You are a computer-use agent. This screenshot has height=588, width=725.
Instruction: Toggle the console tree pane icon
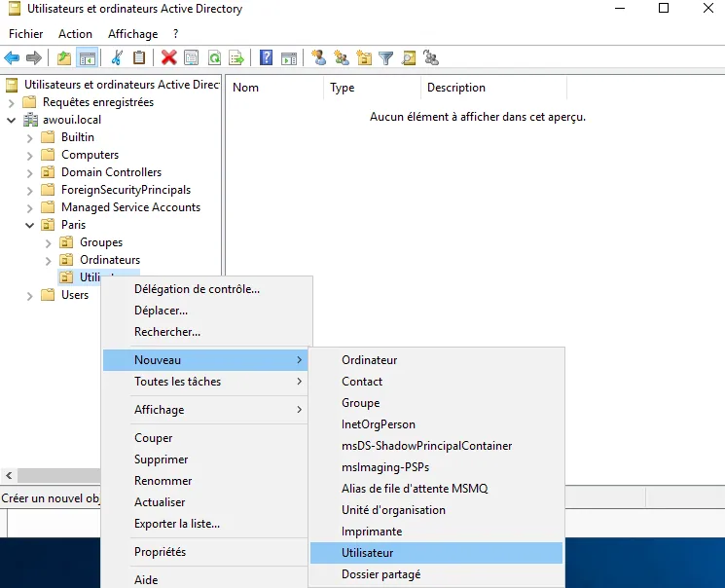88,57
